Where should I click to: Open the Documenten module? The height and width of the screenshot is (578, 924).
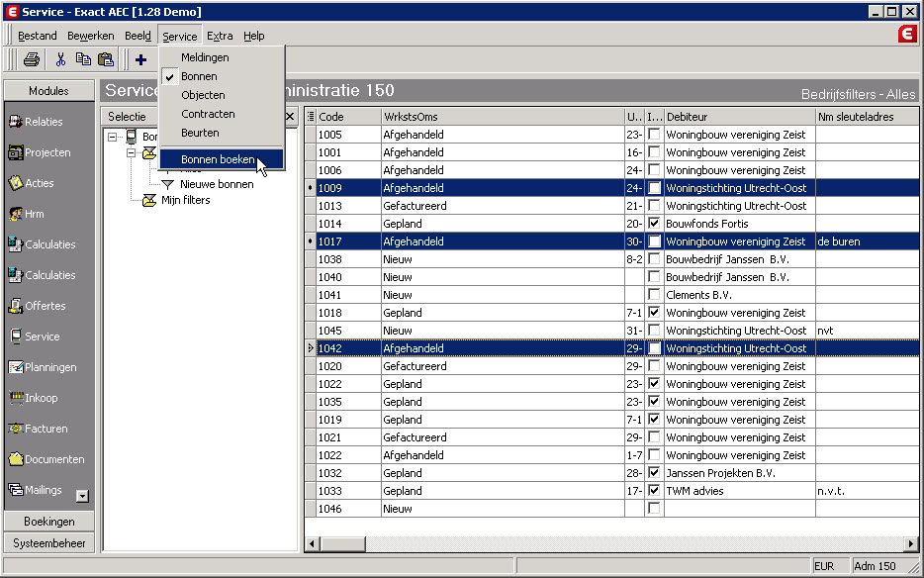click(x=46, y=459)
